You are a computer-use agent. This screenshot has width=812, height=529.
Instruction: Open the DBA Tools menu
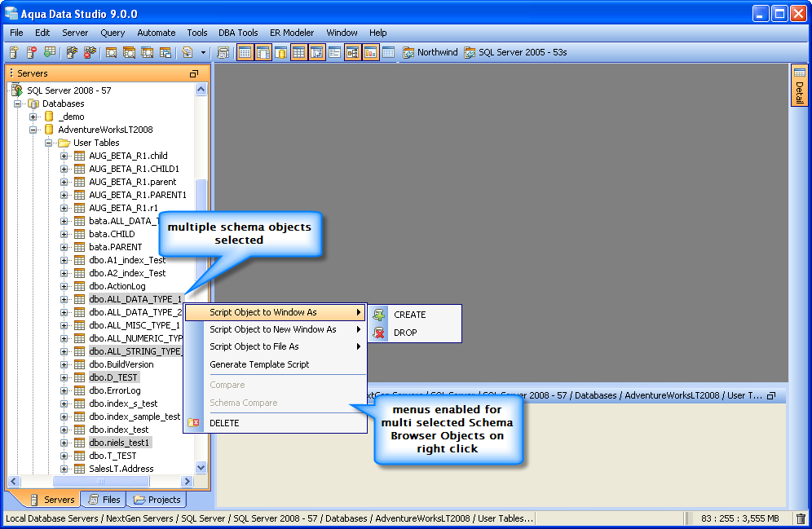coord(238,33)
